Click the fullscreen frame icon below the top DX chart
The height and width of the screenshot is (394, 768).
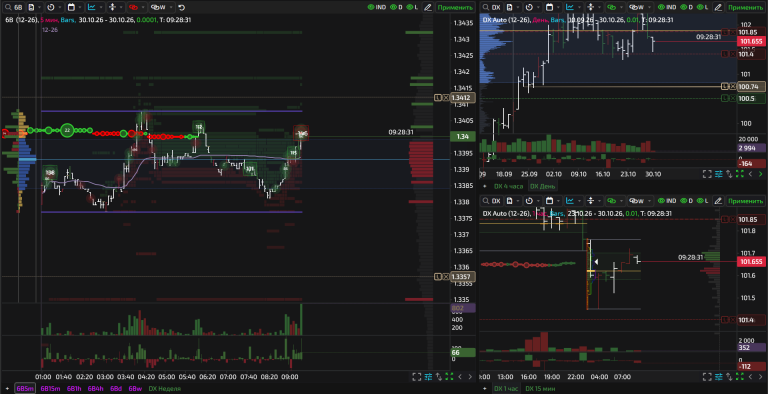(x=707, y=174)
